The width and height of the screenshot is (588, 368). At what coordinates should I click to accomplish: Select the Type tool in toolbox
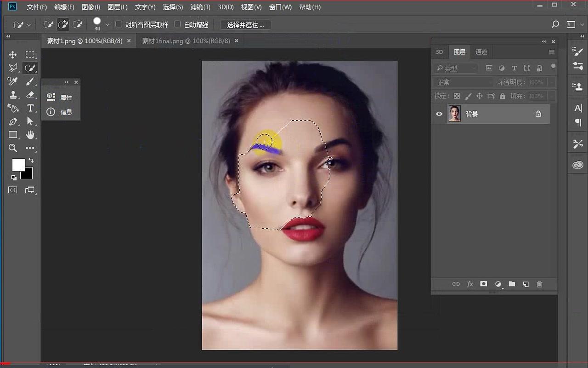pos(30,108)
